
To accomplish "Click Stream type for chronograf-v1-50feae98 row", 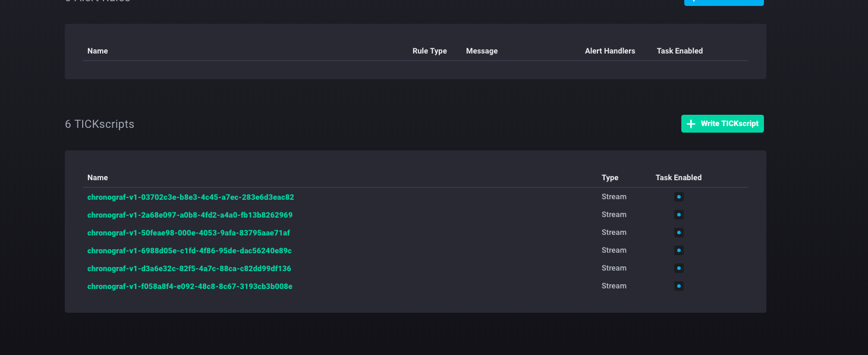I will click(614, 233).
